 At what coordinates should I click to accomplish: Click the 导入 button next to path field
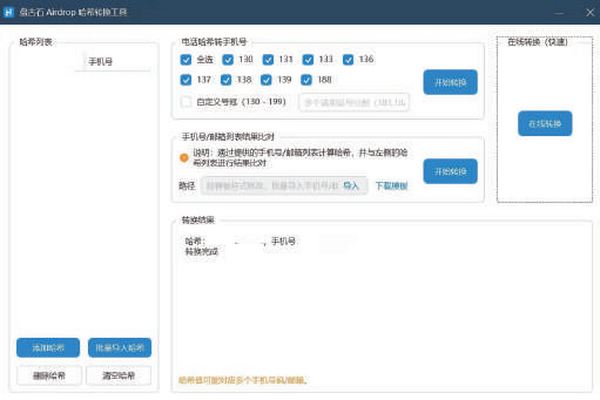tap(351, 186)
